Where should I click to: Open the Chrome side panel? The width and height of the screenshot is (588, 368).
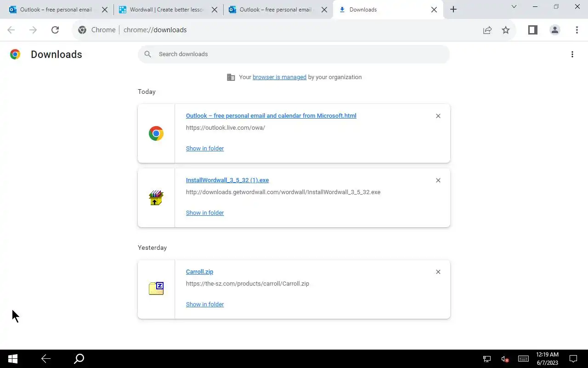[x=532, y=30]
